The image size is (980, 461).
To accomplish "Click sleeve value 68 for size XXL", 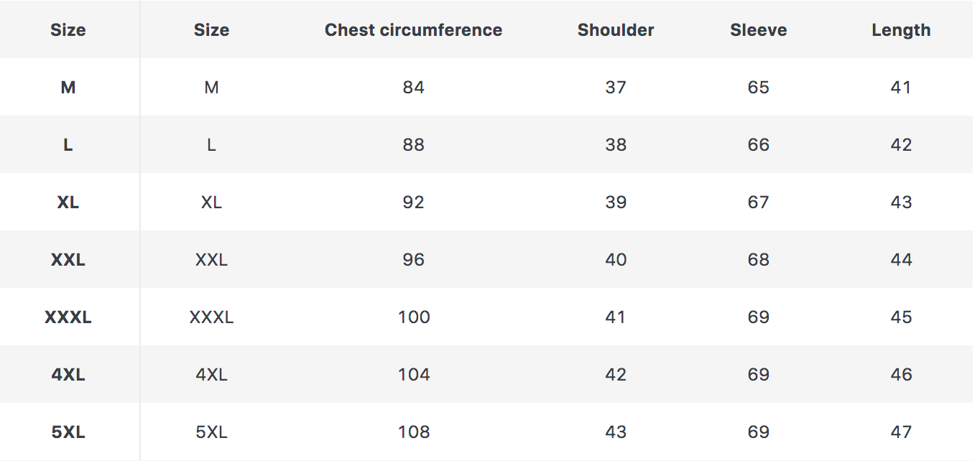I will [x=758, y=260].
